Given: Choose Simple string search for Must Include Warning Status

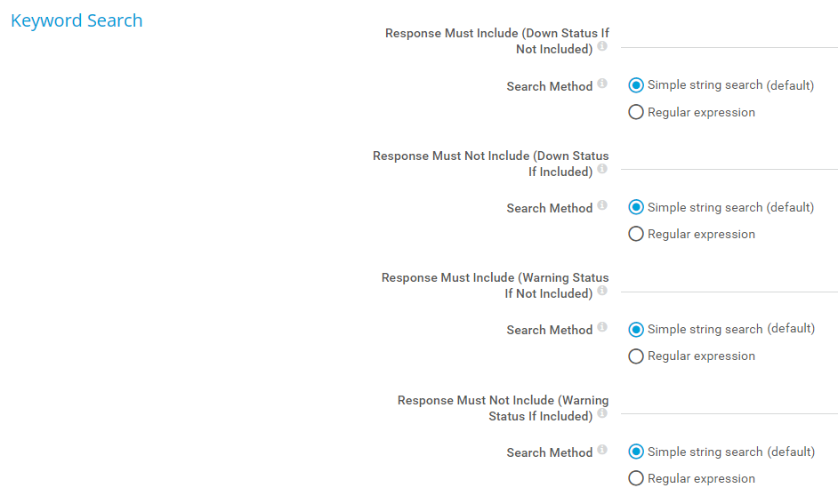Looking at the screenshot, I should (x=636, y=329).
